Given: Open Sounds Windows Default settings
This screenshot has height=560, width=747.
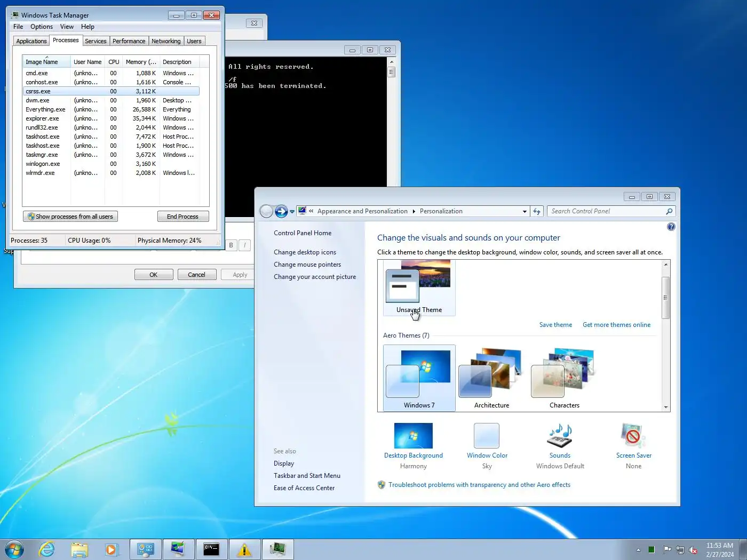Looking at the screenshot, I should 560,446.
